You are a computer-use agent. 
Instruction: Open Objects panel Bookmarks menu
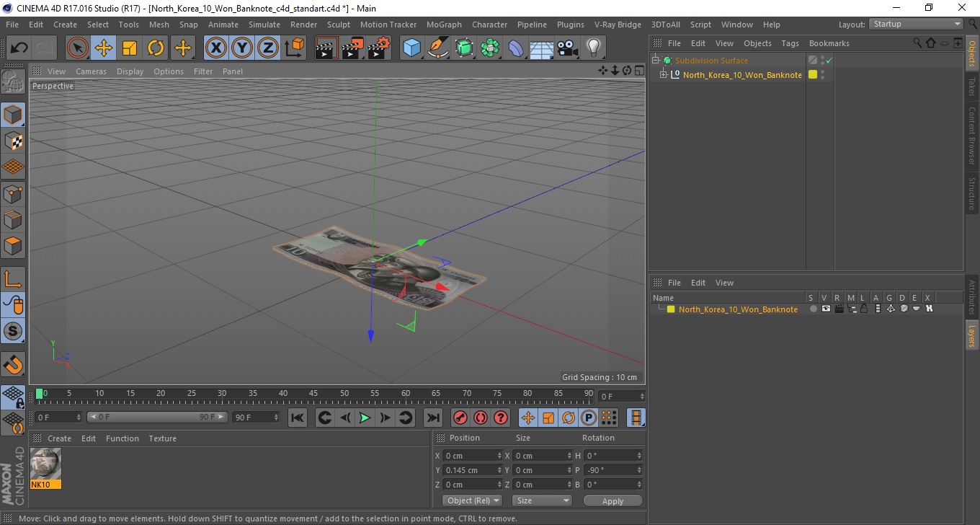pyautogui.click(x=829, y=43)
